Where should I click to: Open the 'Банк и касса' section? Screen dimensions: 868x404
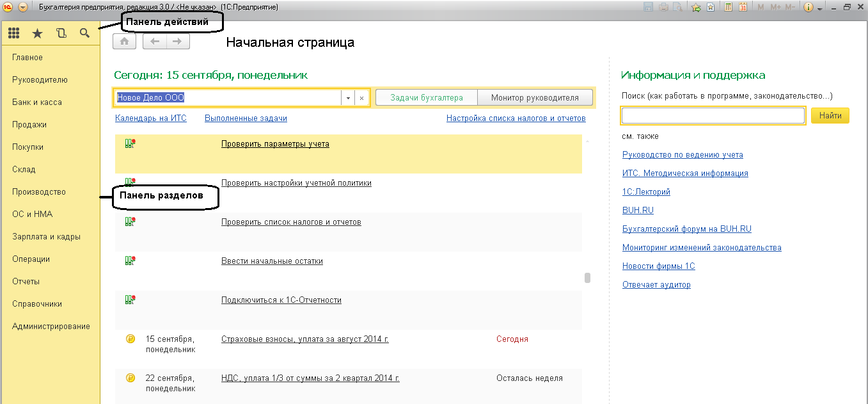pos(37,102)
